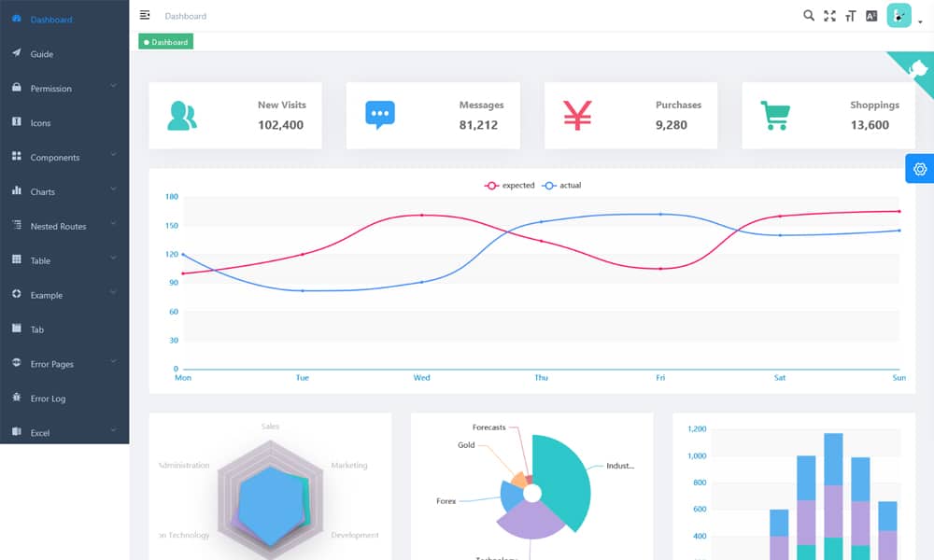Click the Messages chat bubble icon

(x=380, y=116)
